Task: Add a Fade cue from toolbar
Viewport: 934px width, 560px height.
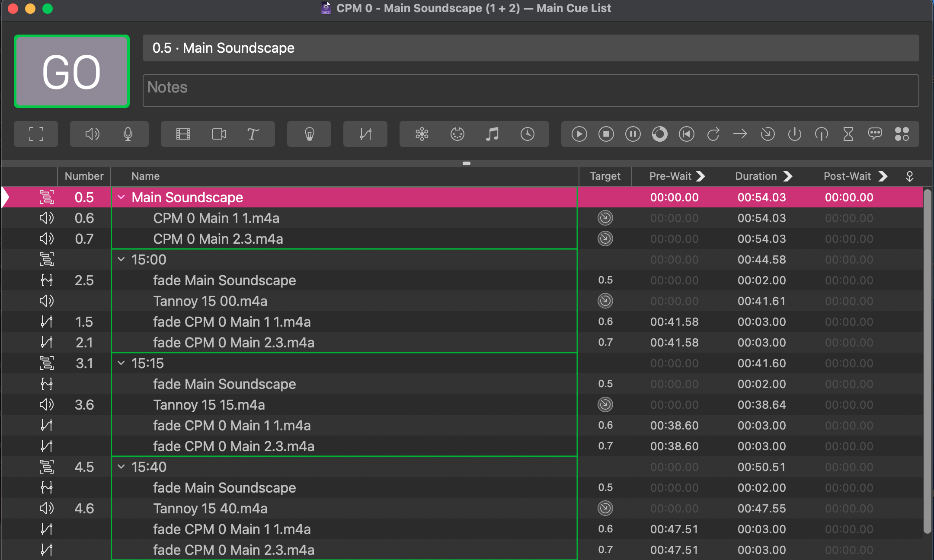Action: (365, 134)
